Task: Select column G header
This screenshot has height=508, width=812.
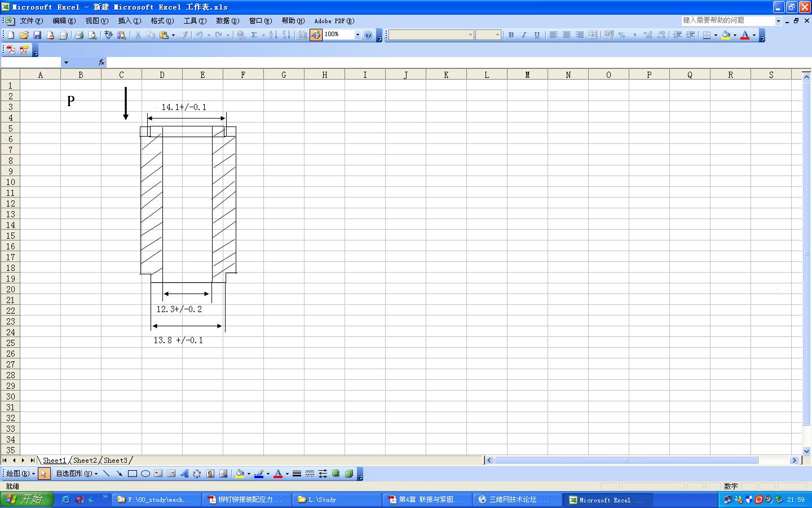Action: tap(284, 75)
